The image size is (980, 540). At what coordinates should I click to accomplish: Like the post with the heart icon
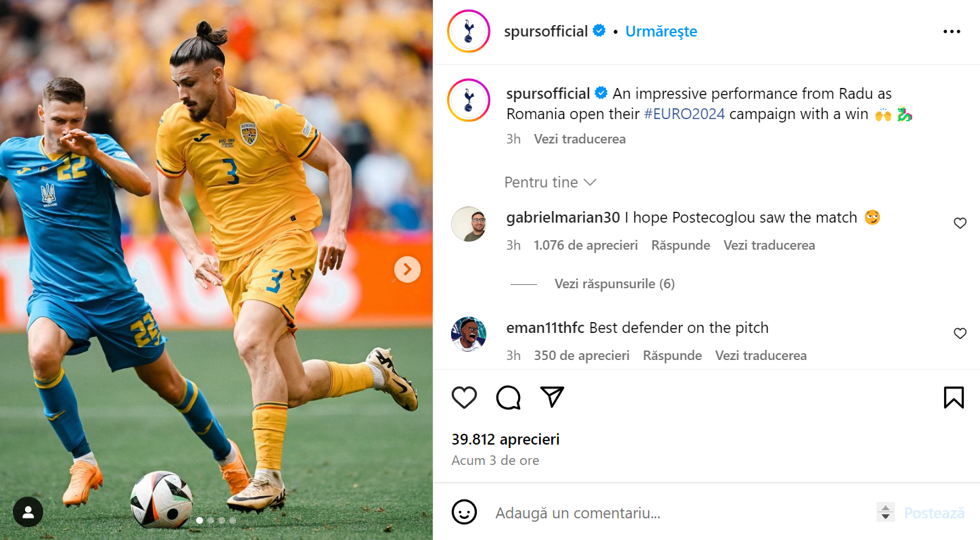click(x=464, y=398)
